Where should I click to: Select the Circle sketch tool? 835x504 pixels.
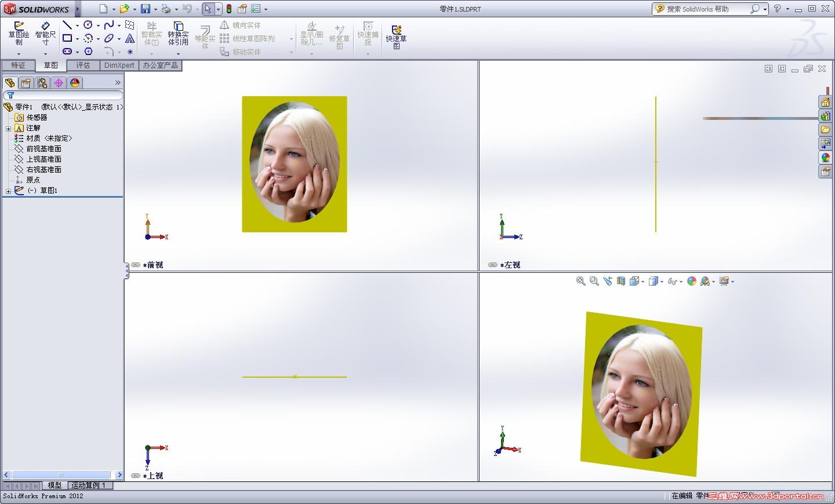click(88, 25)
